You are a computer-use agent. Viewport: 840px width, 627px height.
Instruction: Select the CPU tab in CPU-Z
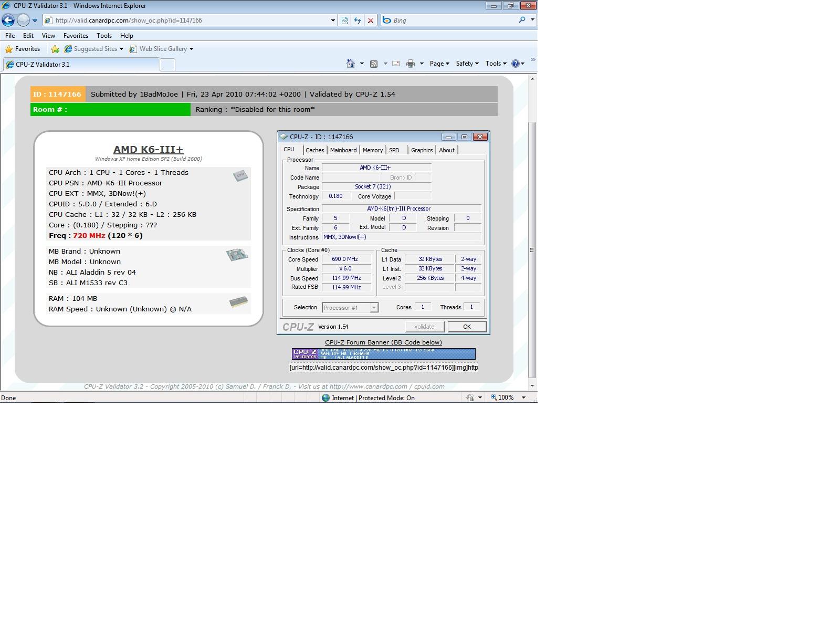tap(289, 150)
